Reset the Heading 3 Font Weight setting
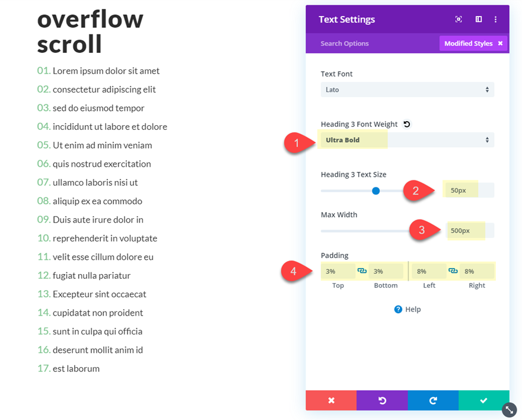The width and height of the screenshot is (522, 420). [x=407, y=124]
